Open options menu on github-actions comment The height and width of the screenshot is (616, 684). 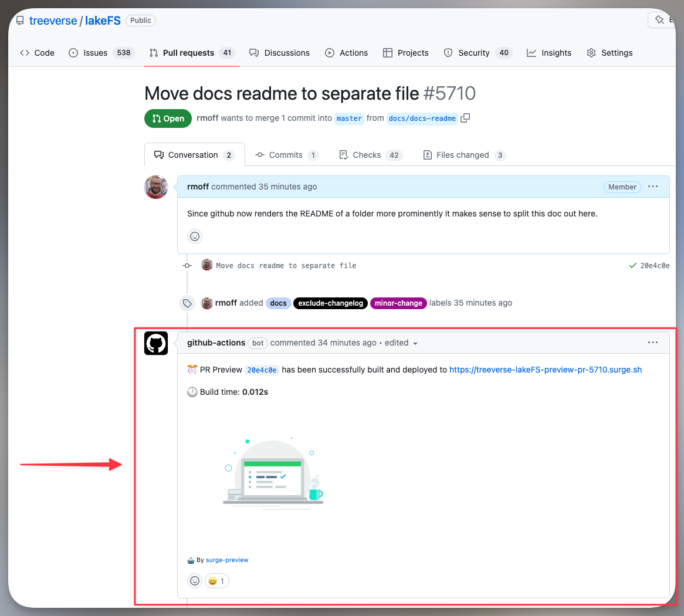653,343
